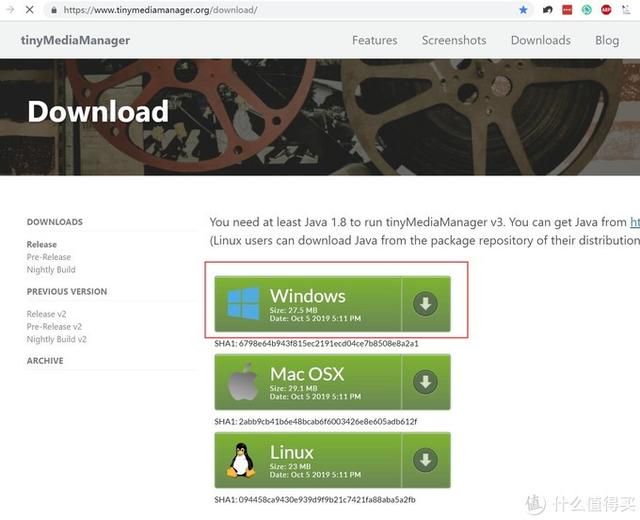The width and height of the screenshot is (640, 520).
Task: Select the Linux SHA1 hash text
Action: 315,499
